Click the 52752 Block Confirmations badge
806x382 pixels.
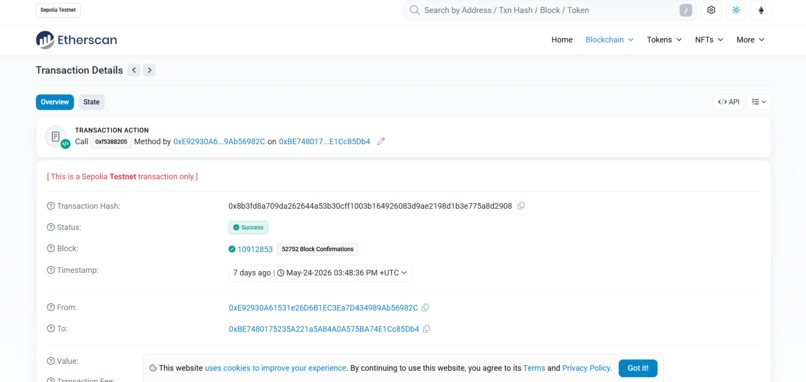[318, 249]
